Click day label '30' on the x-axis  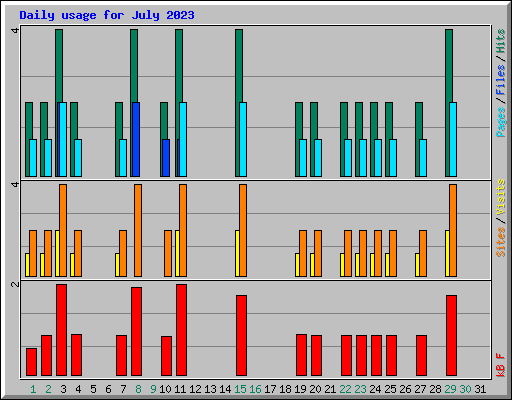click(465, 389)
